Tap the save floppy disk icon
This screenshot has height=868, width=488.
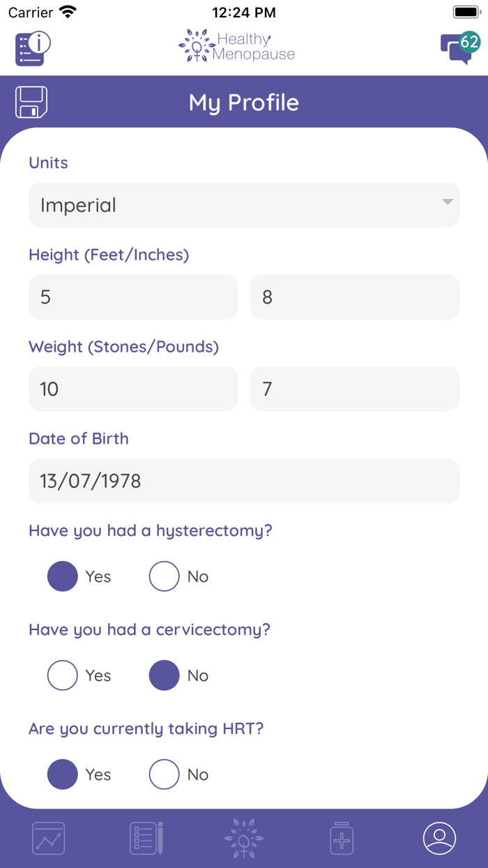pos(31,103)
